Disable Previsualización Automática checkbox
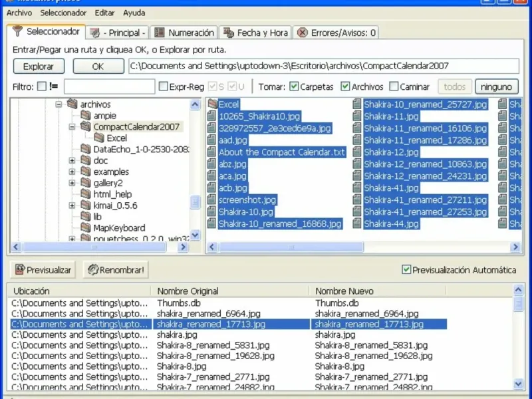 pos(406,269)
